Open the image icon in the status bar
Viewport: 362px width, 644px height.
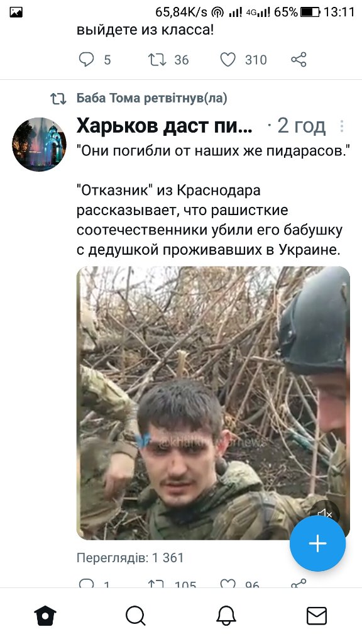click(x=16, y=13)
